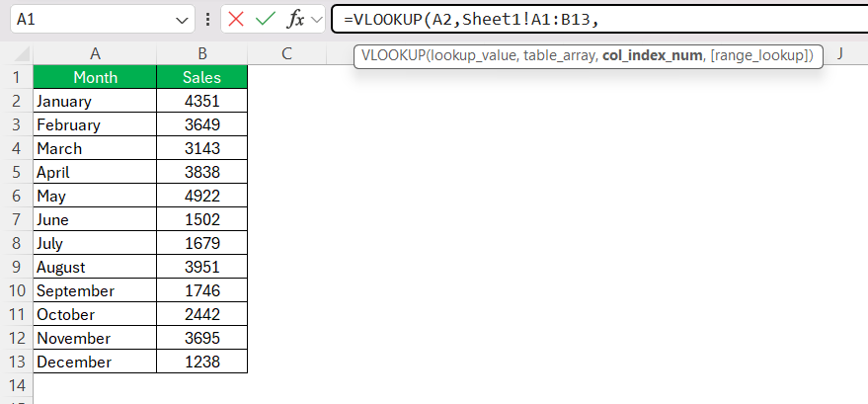Click the Sales header cell
The image size is (868, 404).
point(202,77)
